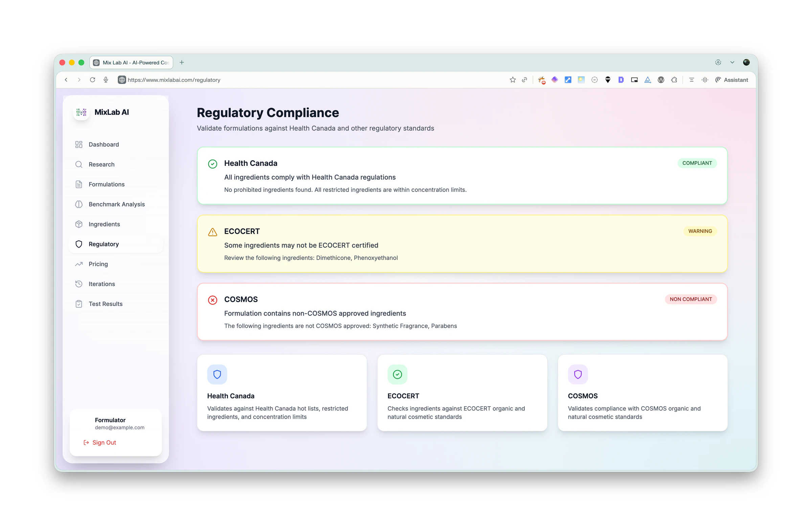Open the reader list lines icon

[x=691, y=80]
